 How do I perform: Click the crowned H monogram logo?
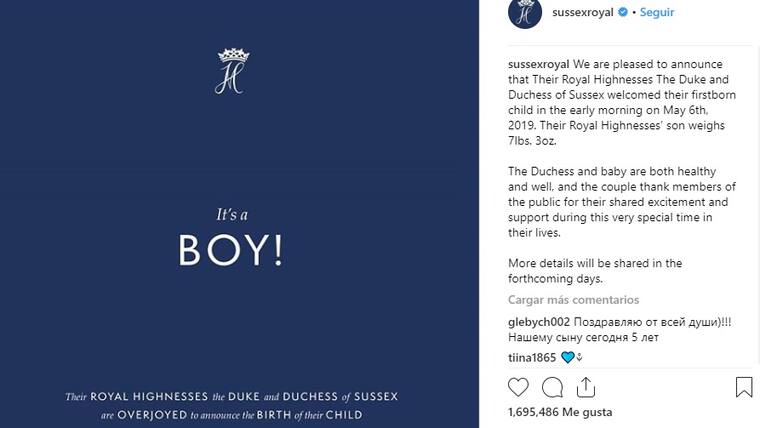coord(230,70)
